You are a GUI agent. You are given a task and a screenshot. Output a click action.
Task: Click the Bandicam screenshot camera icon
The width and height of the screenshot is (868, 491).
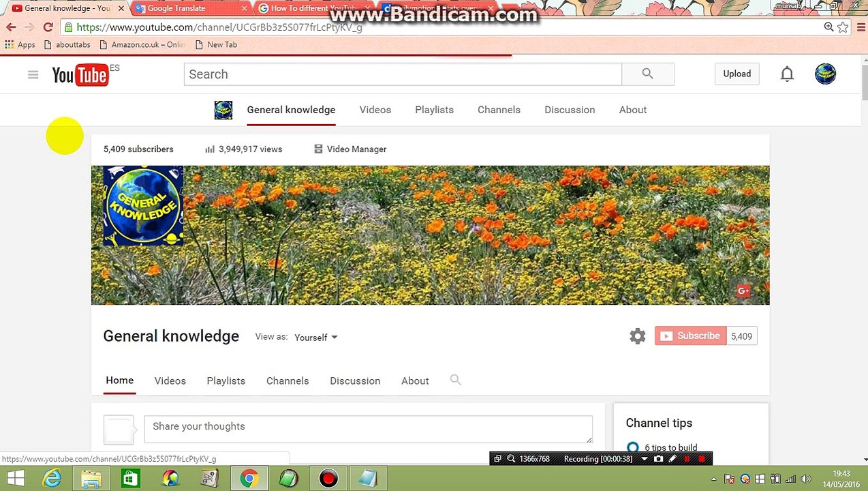(658, 459)
